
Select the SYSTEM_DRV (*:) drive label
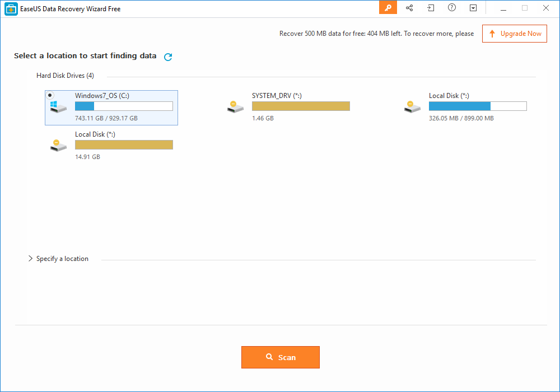click(277, 96)
